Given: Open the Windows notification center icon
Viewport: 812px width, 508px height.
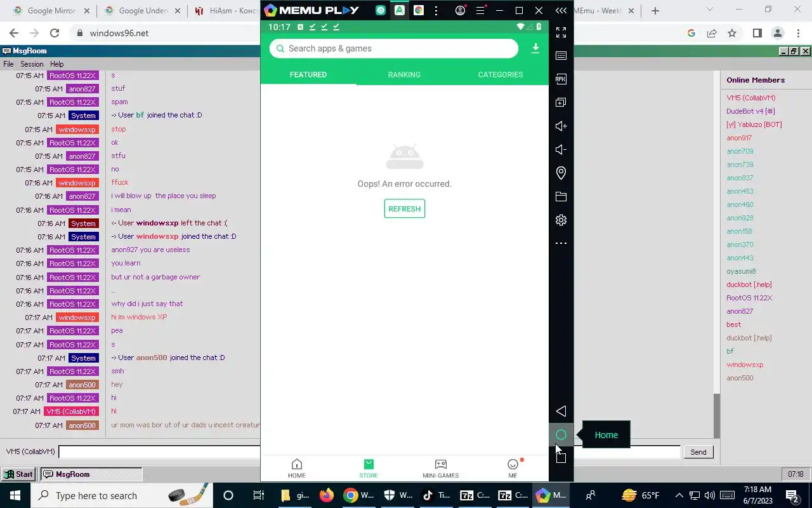Looking at the screenshot, I should pyautogui.click(x=792, y=495).
